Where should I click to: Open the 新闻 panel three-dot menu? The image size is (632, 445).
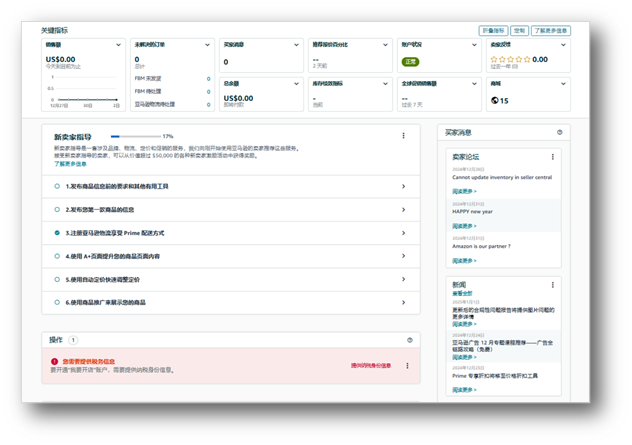[553, 285]
